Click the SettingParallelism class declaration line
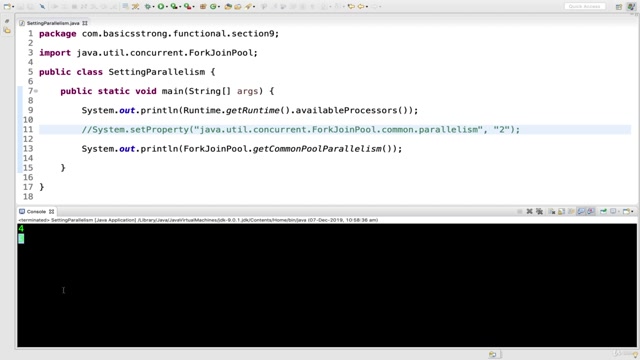The image size is (640, 360). coord(127,72)
